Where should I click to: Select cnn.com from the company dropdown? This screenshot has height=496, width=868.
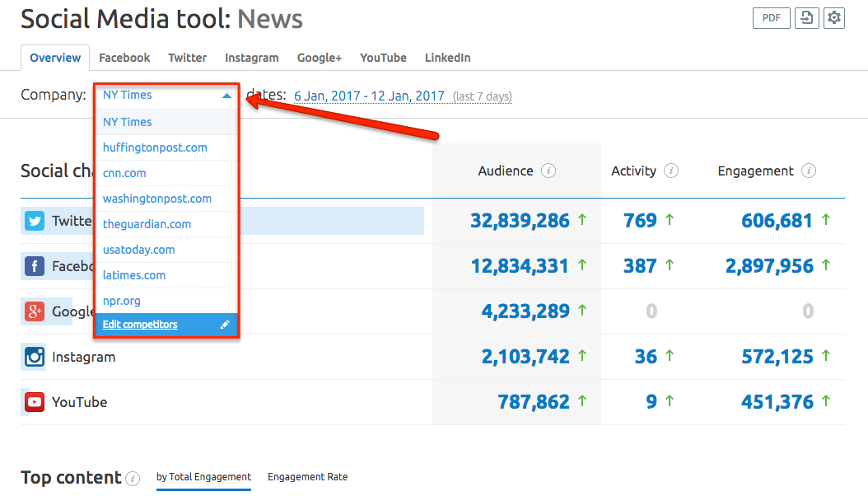point(124,173)
